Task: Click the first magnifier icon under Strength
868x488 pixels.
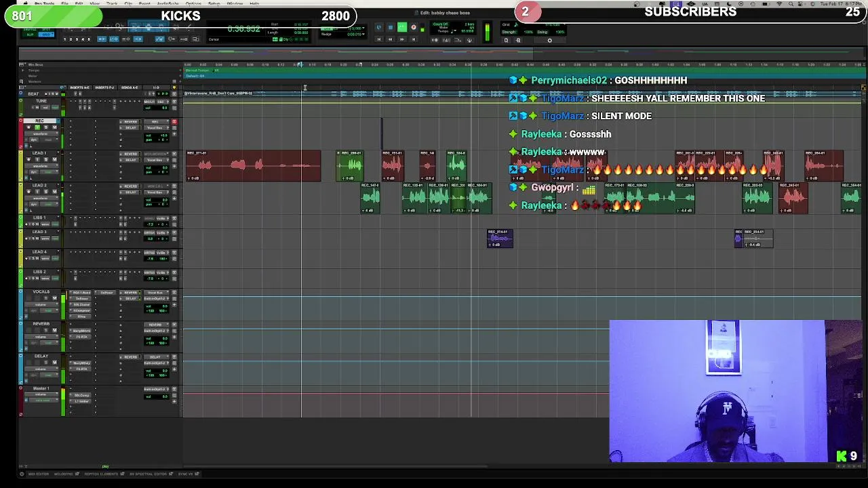Action: [506, 40]
